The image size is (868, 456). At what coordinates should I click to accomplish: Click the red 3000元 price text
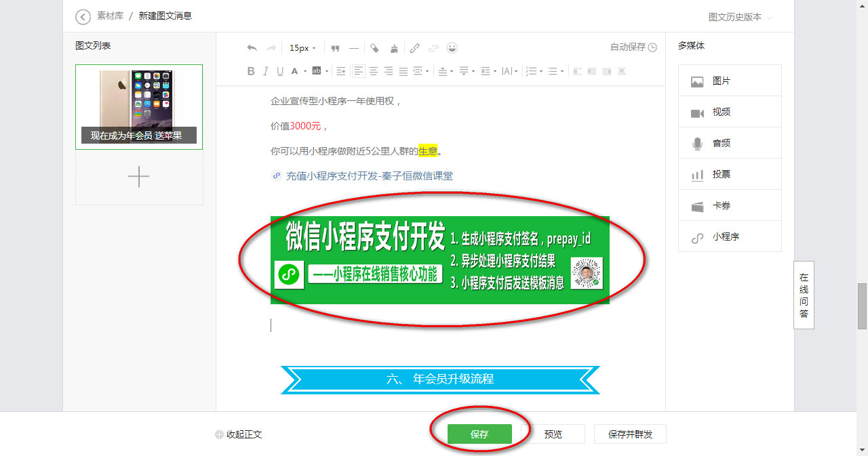(304, 126)
